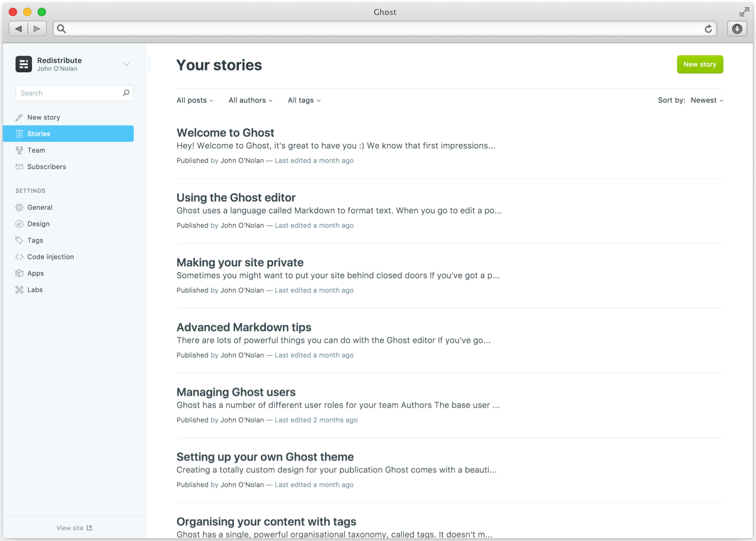Click the General settings gear icon
The image size is (756, 541).
click(19, 207)
